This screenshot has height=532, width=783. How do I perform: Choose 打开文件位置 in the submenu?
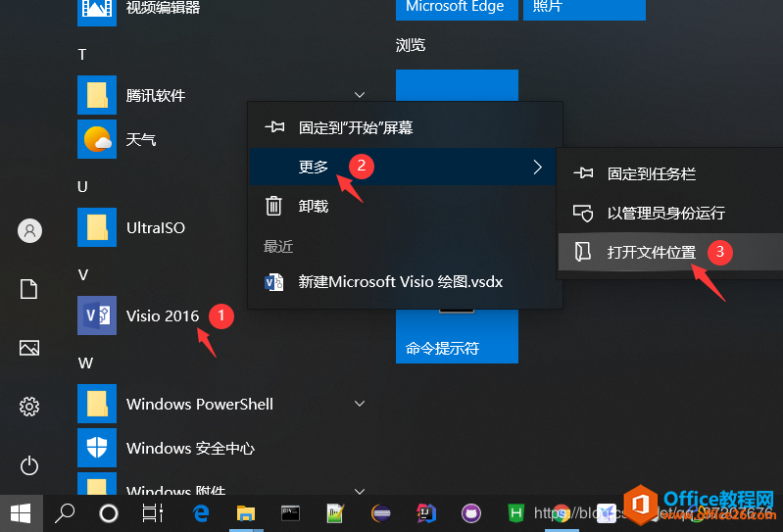coord(670,252)
